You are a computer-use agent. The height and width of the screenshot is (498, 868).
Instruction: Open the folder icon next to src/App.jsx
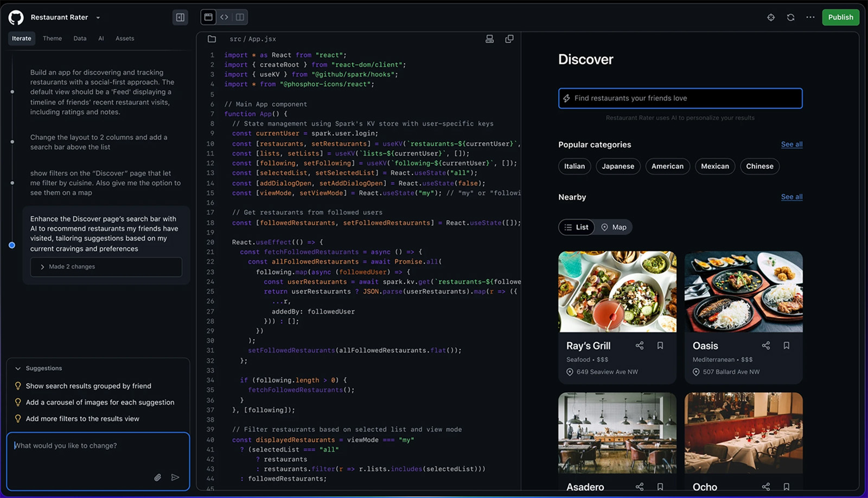(x=212, y=39)
